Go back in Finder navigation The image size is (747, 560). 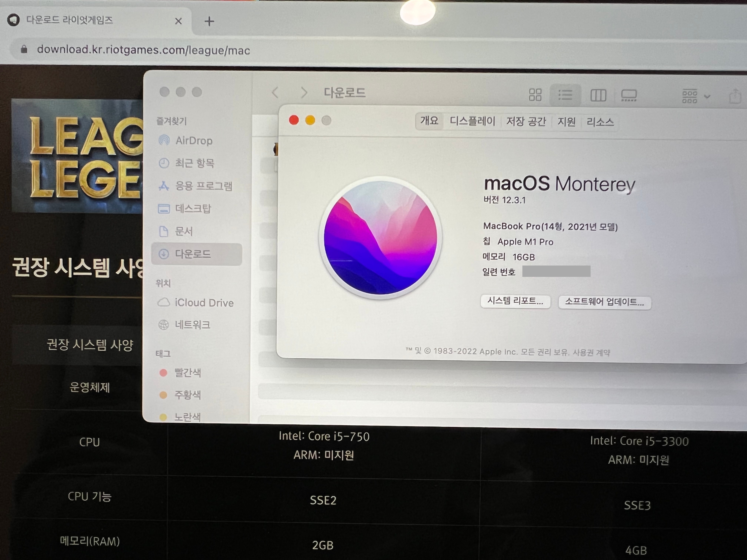pos(275,92)
